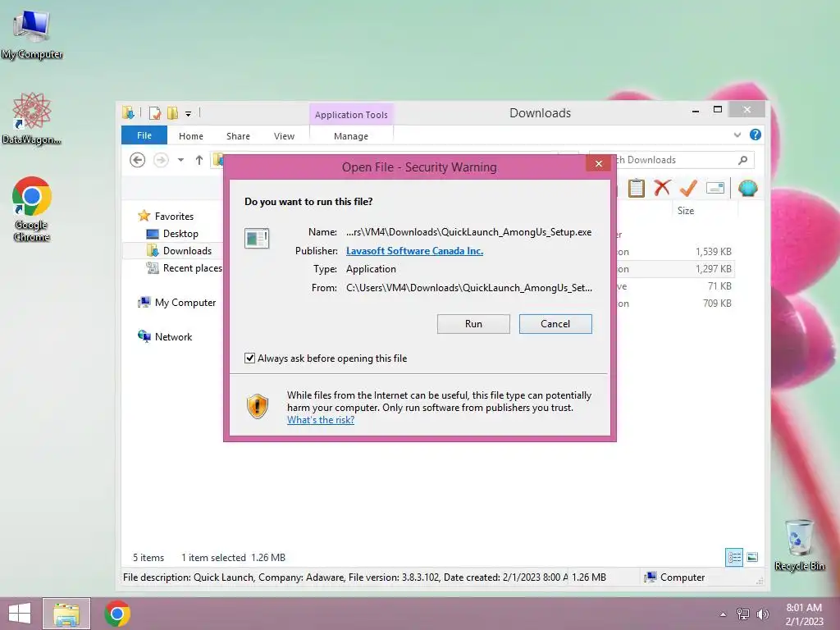Click the Downloads window title bar folder icon
Screen dimensions: 840x630
[129, 112]
